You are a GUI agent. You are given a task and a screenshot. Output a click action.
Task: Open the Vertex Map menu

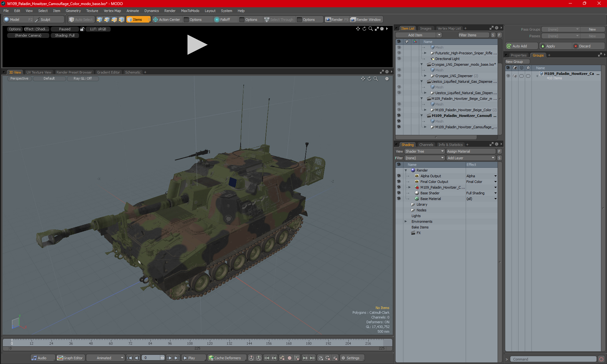click(112, 11)
